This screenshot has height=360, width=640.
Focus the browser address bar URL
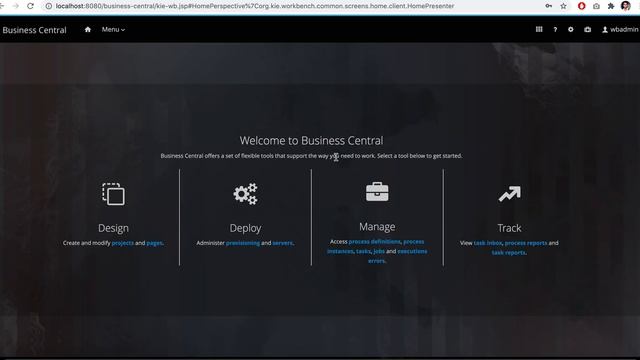tap(255, 6)
